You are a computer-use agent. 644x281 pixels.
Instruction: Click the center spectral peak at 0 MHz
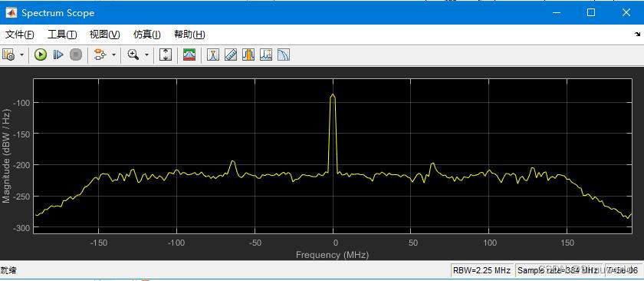(333, 95)
